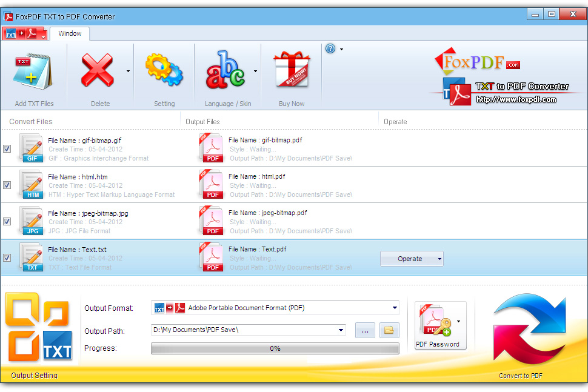The image size is (588, 392).
Task: Click the JPG file icon for jpeg-bitmap.jpg
Action: click(x=32, y=221)
